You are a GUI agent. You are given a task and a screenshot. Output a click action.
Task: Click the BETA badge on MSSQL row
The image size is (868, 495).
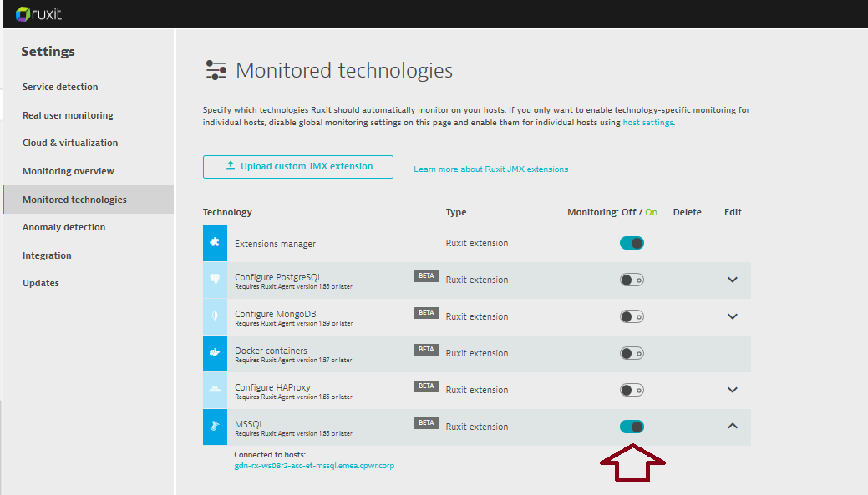tap(426, 423)
